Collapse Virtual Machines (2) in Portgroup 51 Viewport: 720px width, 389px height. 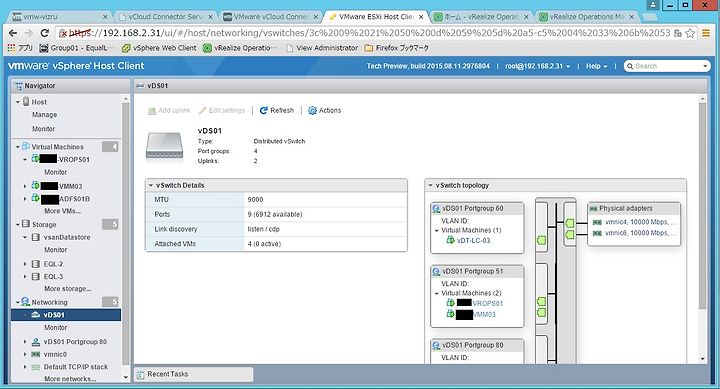click(437, 293)
